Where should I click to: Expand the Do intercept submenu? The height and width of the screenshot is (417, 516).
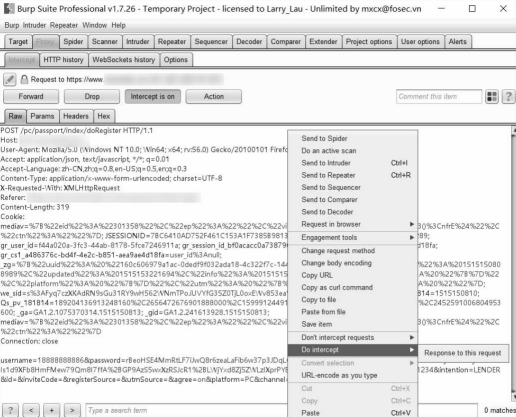coord(353,350)
